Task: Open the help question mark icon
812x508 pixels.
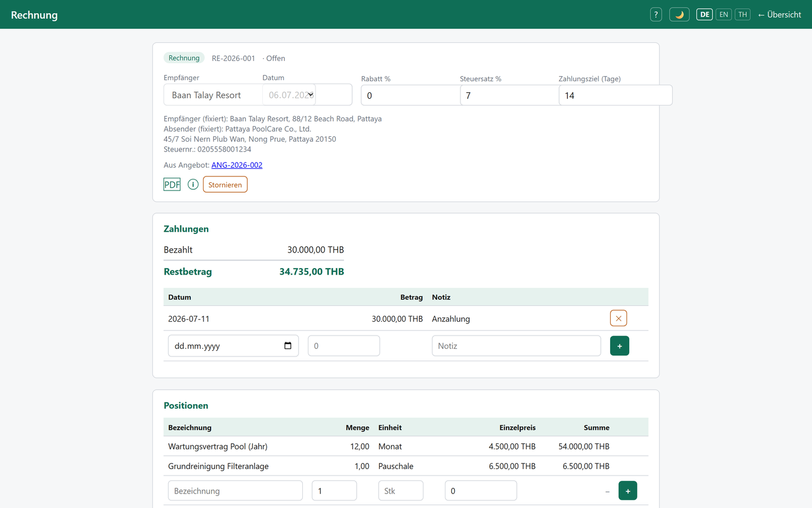Action: pyautogui.click(x=656, y=15)
